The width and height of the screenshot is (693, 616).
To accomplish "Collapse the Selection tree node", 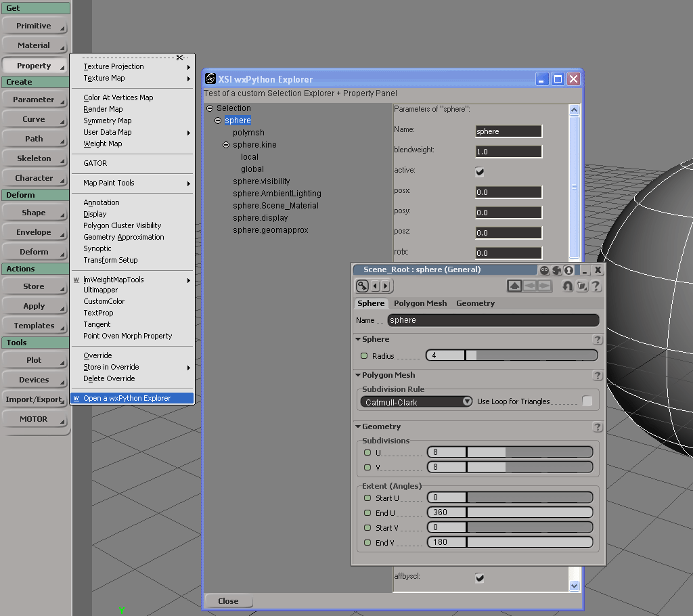I will (x=210, y=108).
